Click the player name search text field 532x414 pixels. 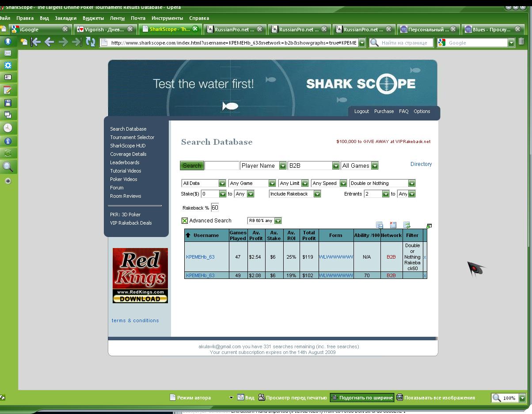pos(222,166)
